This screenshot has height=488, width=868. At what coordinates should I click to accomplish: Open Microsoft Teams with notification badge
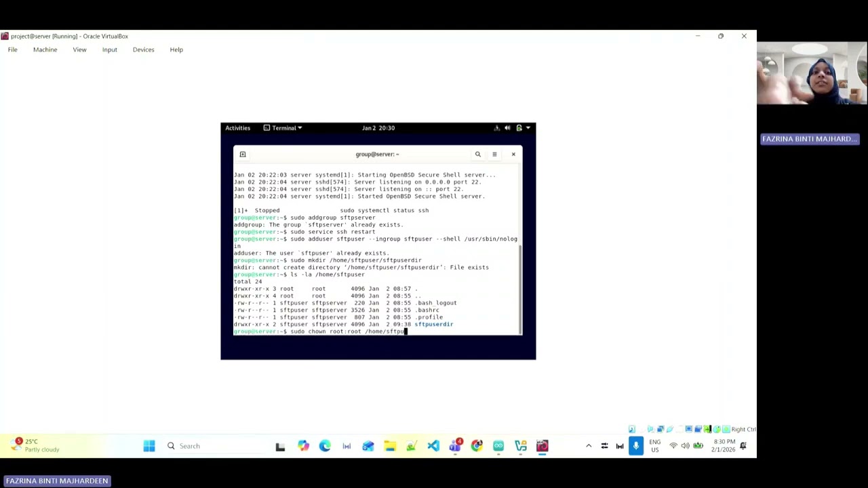(x=455, y=446)
